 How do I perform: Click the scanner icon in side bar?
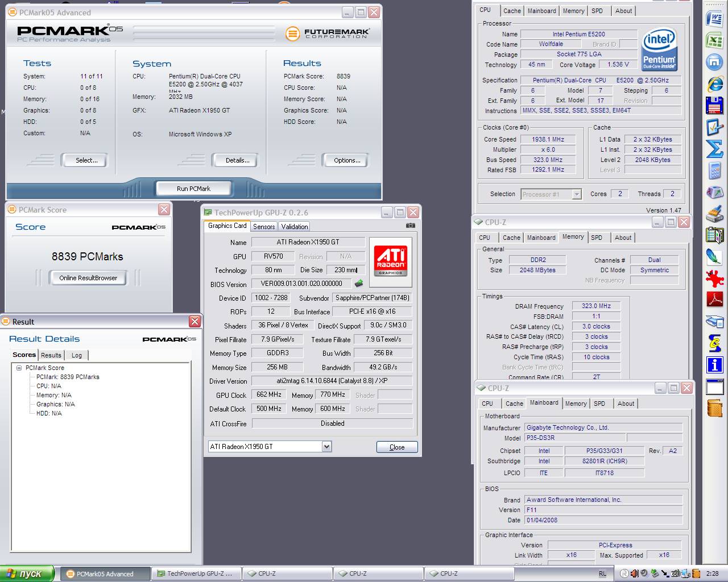pos(714,321)
